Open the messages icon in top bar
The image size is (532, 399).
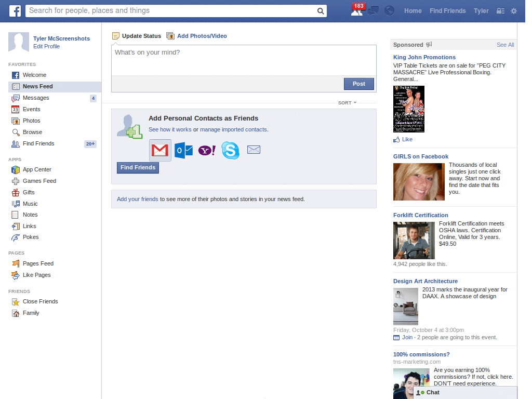point(373,11)
